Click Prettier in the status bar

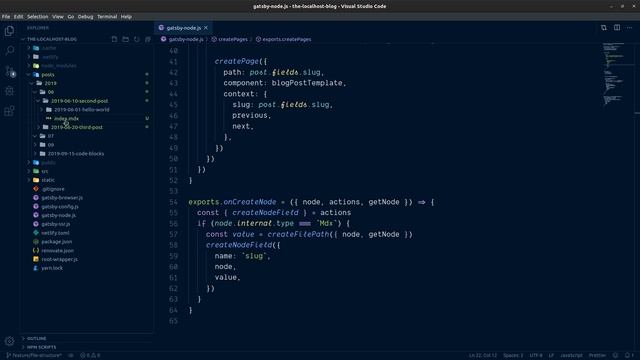tap(598, 356)
